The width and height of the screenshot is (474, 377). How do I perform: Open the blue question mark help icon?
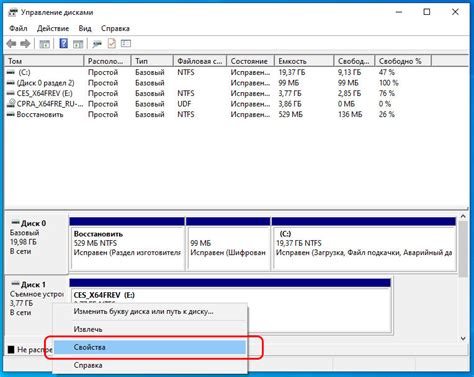(63, 44)
